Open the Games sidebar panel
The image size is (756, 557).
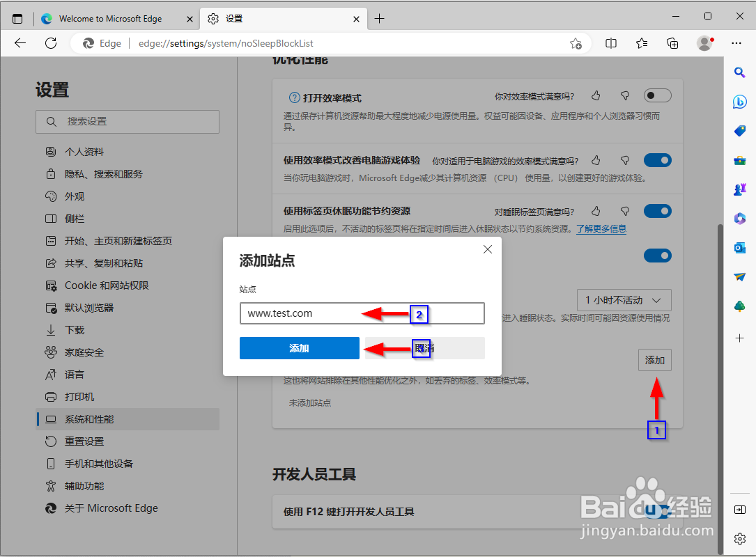(740, 189)
